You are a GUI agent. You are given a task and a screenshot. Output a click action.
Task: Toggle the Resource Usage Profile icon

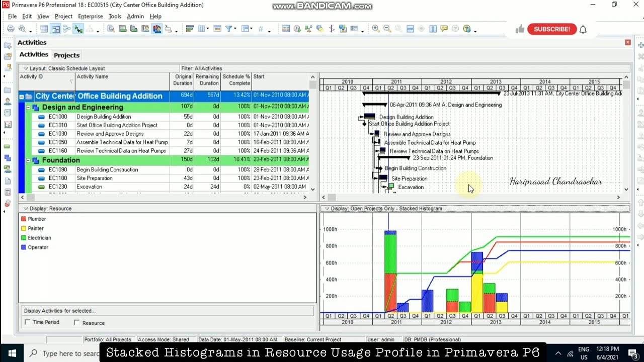coord(157,29)
